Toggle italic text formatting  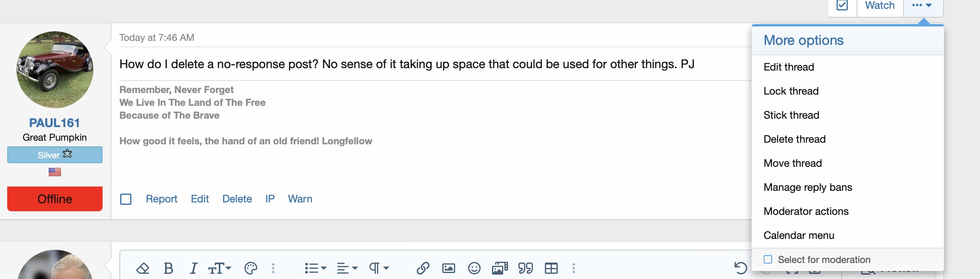194,268
